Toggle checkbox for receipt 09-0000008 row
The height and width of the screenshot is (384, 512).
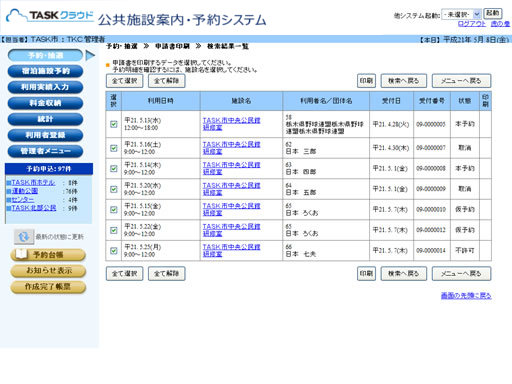[x=114, y=169]
